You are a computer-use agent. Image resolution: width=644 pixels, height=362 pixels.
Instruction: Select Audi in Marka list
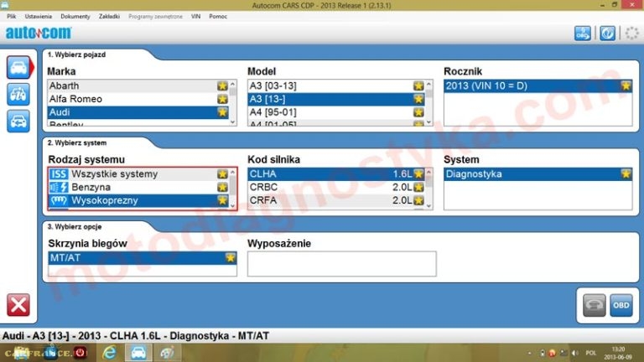[138, 112]
